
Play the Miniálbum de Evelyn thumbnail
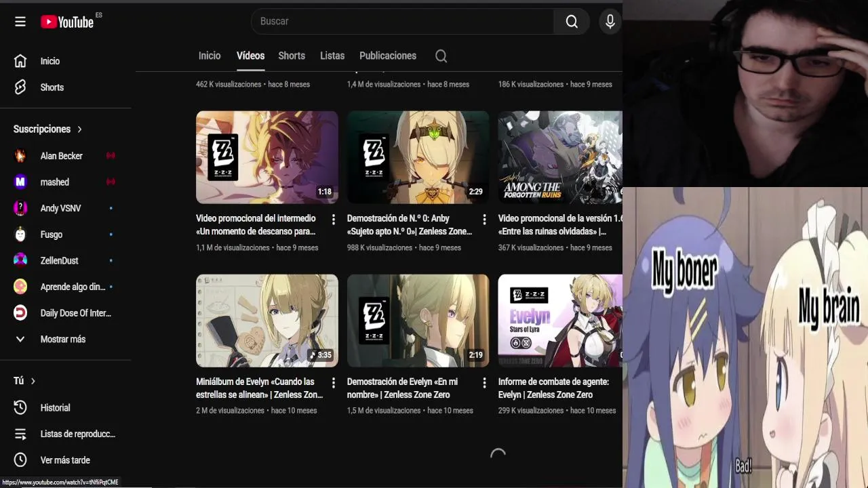[x=267, y=321]
